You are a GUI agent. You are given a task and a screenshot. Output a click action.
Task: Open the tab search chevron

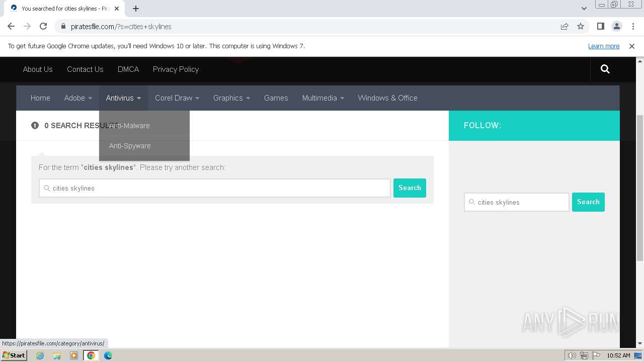click(x=584, y=8)
